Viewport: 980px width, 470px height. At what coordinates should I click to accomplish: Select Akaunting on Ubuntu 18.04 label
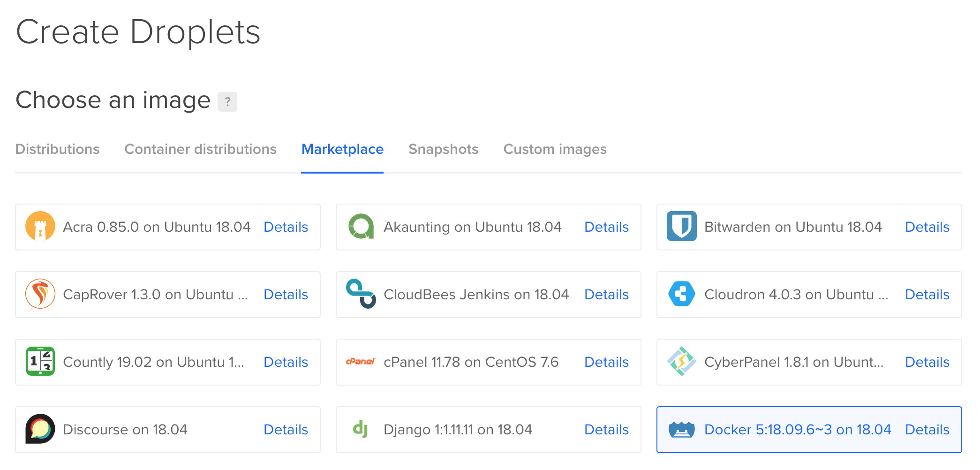473,227
